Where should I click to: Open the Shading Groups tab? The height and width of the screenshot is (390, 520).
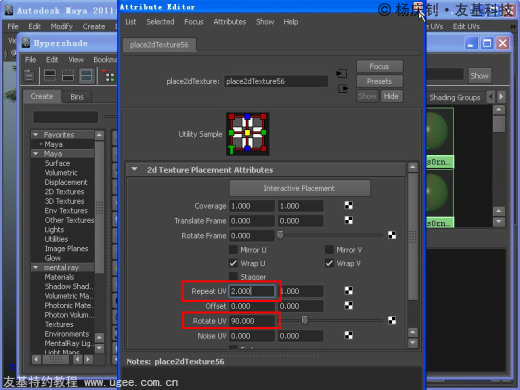click(x=455, y=97)
